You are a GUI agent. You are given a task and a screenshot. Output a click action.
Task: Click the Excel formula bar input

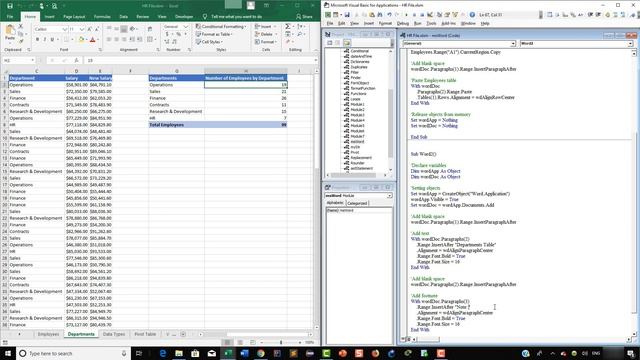pos(200,60)
